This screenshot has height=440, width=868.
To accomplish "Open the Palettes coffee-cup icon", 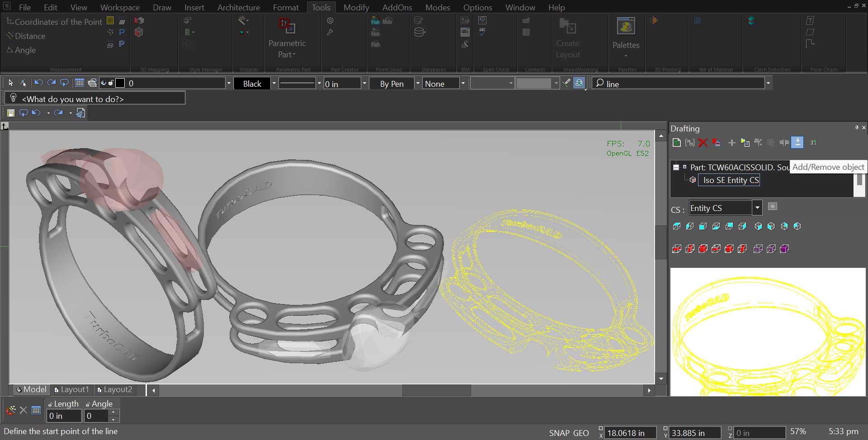I will tap(626, 27).
